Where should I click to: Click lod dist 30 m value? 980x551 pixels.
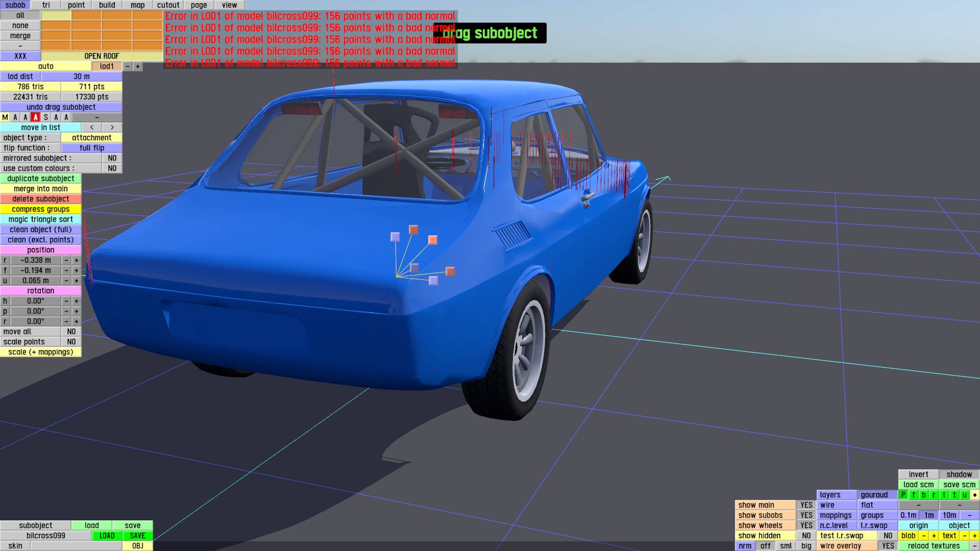(x=81, y=77)
